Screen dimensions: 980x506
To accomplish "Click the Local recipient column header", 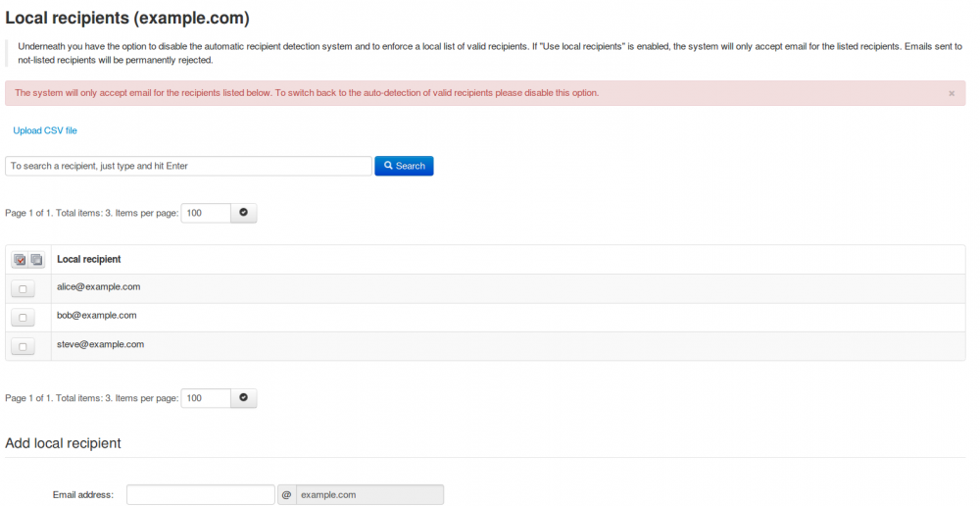I will click(89, 259).
